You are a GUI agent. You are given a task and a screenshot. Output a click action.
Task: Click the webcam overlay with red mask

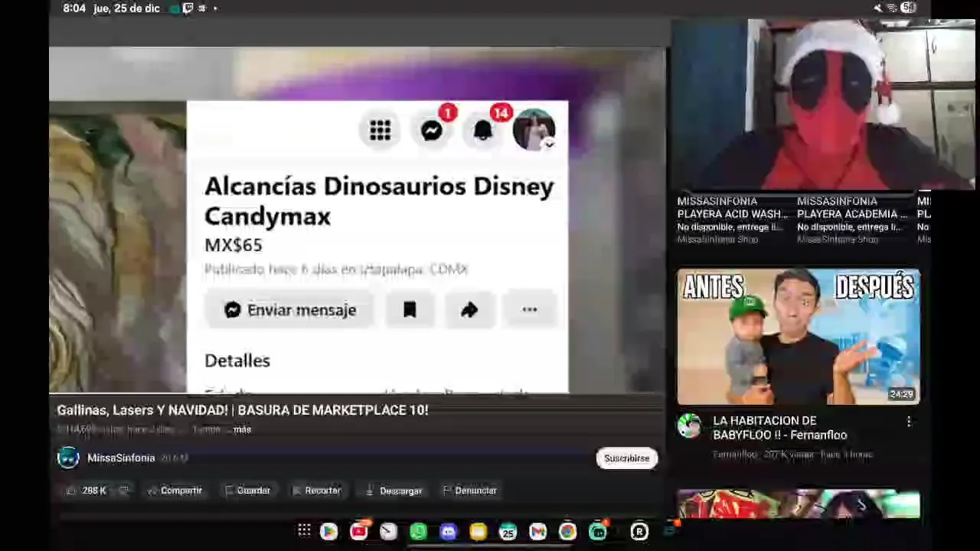[823, 104]
